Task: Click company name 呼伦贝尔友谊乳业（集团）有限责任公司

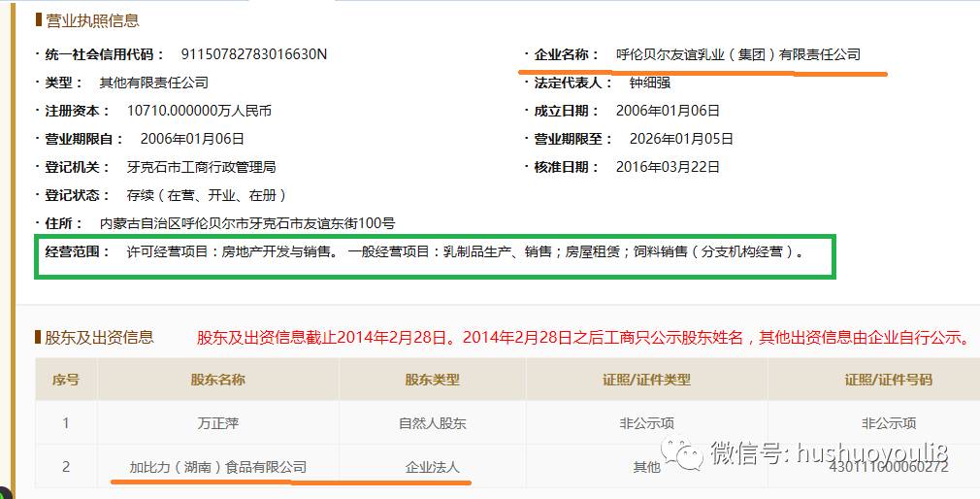Action: point(738,54)
